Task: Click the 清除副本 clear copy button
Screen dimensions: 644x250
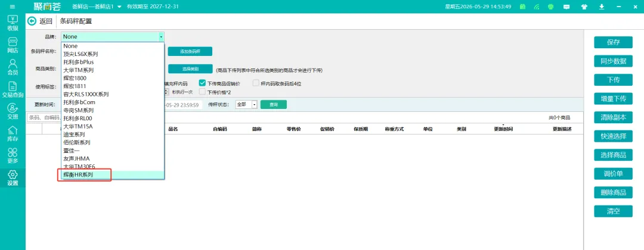Action: click(613, 117)
